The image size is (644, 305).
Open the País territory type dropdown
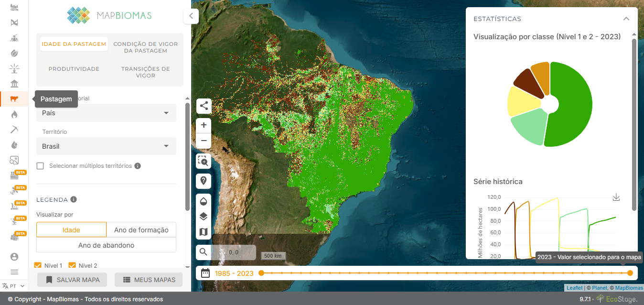106,113
